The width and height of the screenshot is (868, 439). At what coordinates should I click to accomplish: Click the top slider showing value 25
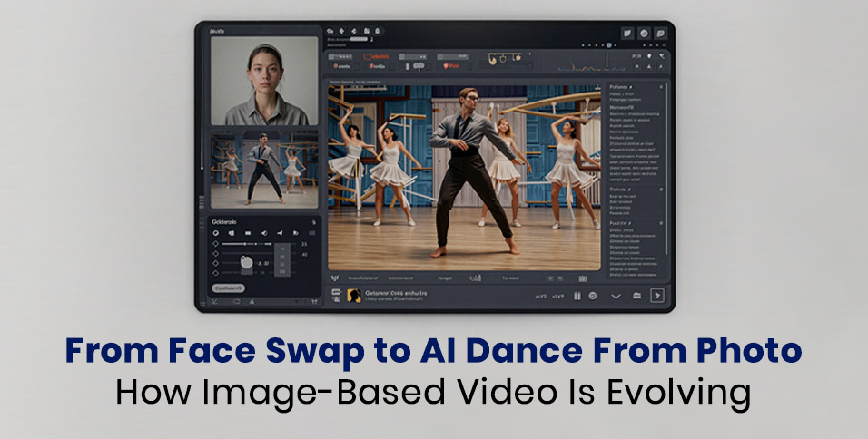coord(258,244)
